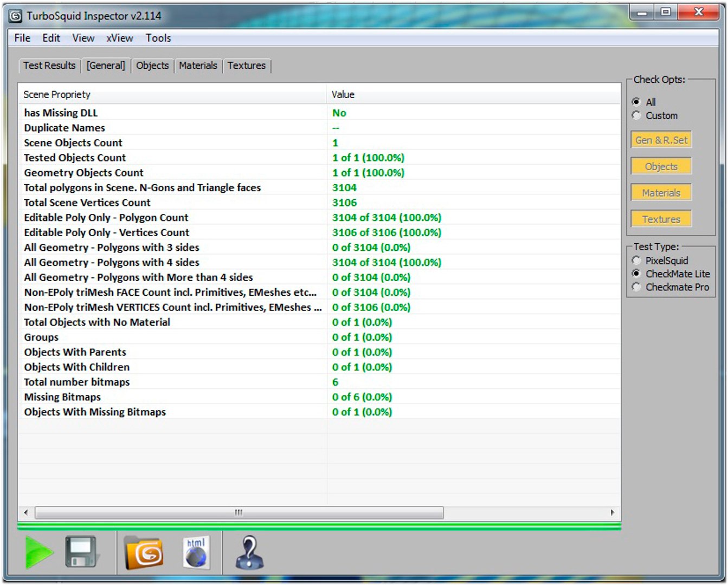Click the yellow Materials check button
728x585 pixels.
click(x=661, y=193)
